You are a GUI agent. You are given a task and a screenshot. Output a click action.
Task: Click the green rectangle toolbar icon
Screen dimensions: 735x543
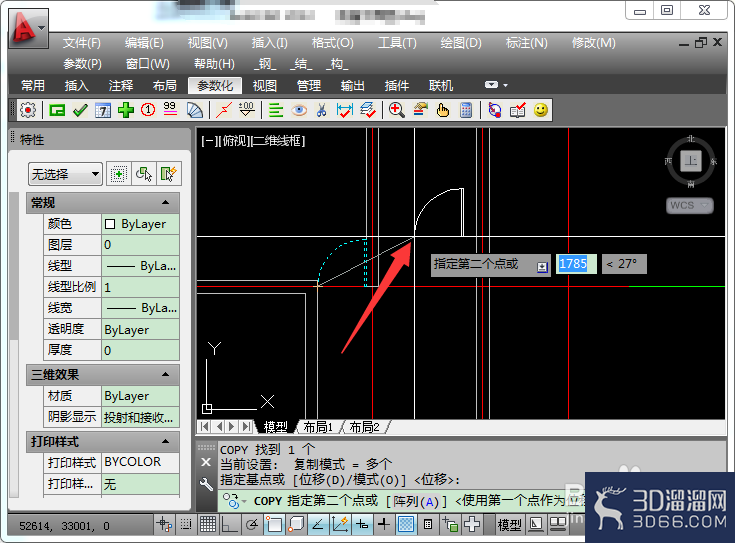(57, 111)
